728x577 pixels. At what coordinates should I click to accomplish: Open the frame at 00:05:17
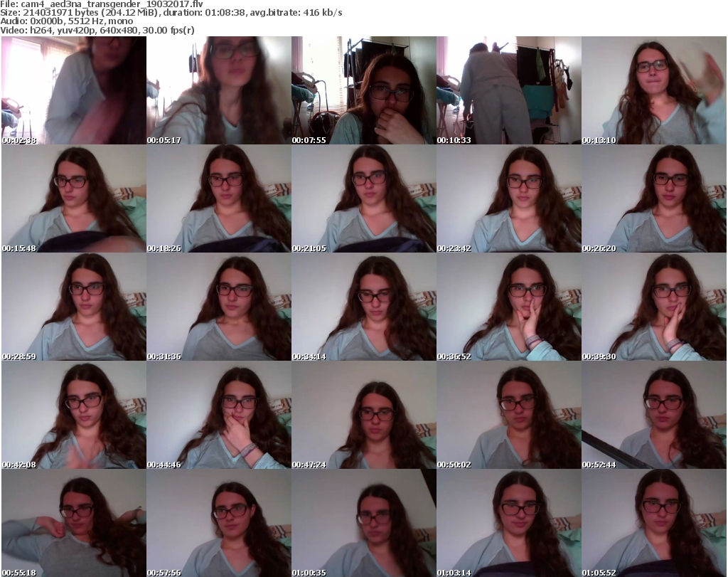click(x=219, y=90)
